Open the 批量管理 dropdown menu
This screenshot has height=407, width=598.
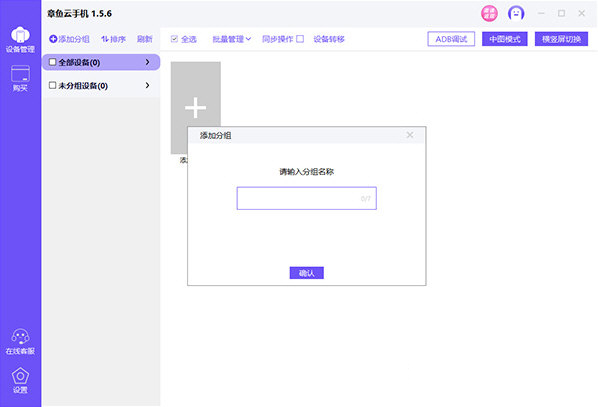pyautogui.click(x=231, y=39)
